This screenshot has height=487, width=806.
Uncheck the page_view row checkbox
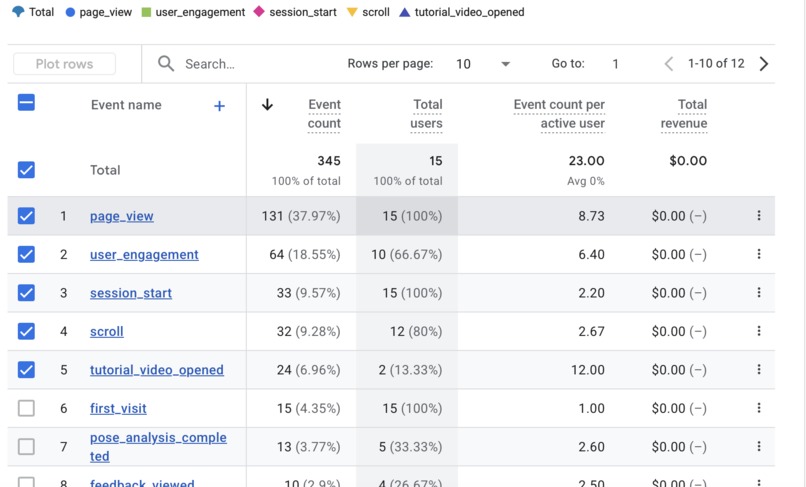coord(26,215)
